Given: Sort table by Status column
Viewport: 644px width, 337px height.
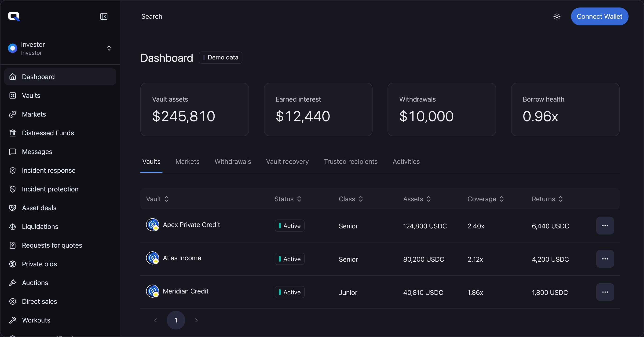Looking at the screenshot, I should pyautogui.click(x=288, y=199).
